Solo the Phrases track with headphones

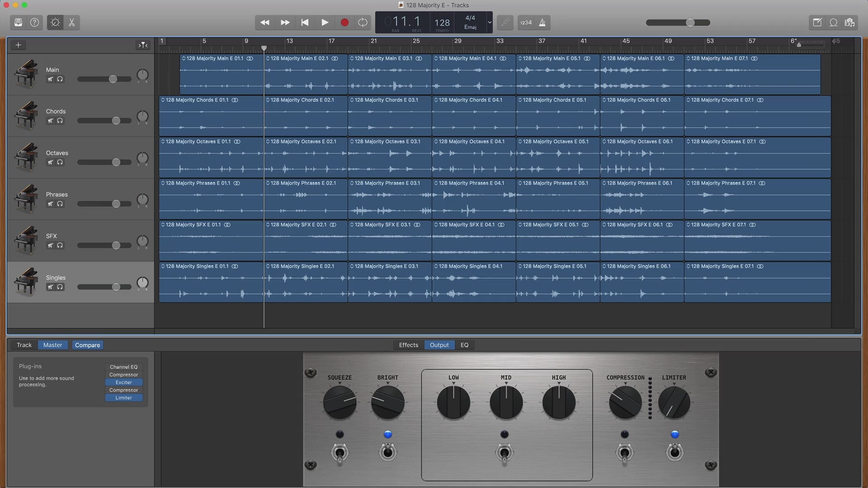[60, 204]
